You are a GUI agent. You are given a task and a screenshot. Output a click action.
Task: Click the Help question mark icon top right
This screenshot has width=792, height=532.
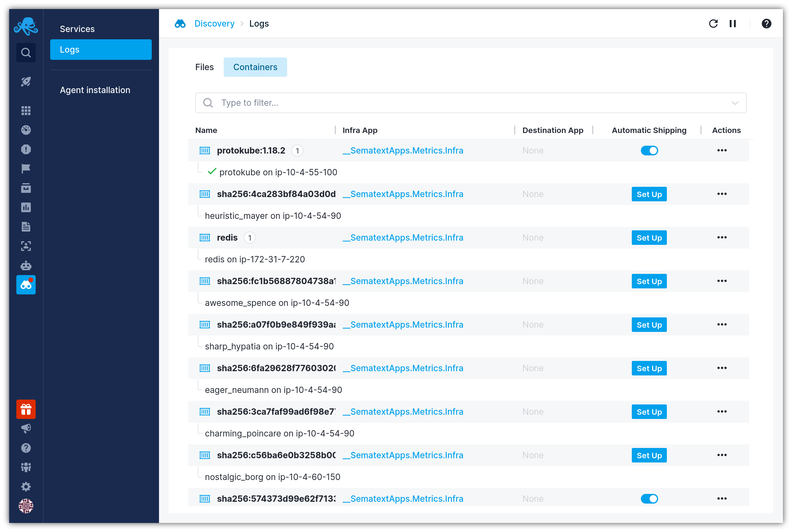point(767,24)
